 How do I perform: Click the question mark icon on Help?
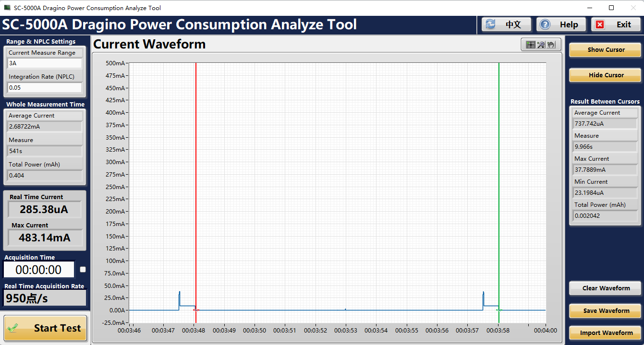click(x=545, y=24)
